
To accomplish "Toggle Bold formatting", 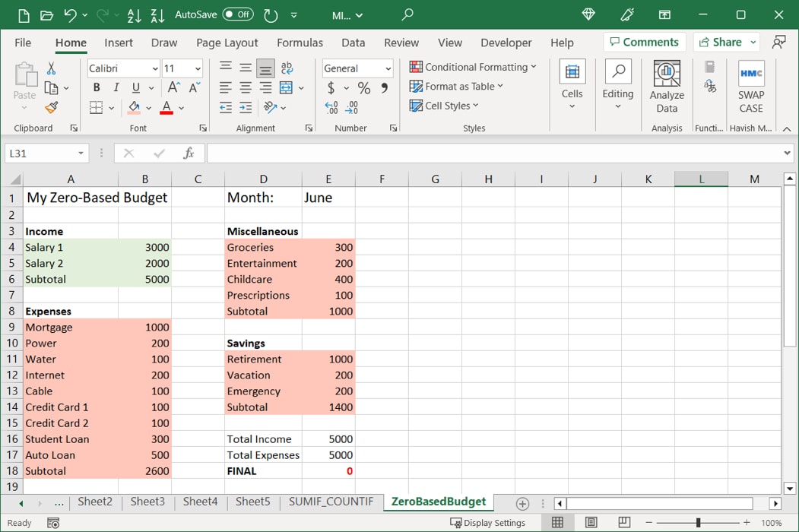I will tap(96, 87).
